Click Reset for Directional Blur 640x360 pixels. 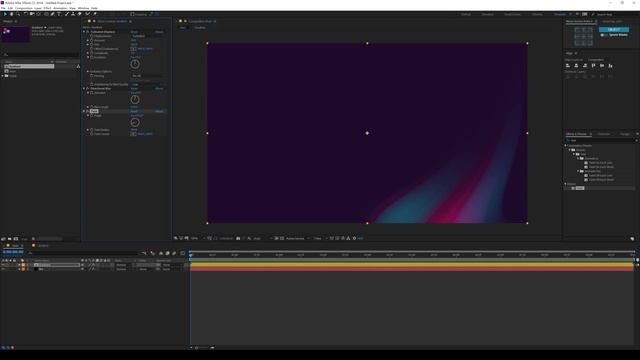click(x=134, y=89)
